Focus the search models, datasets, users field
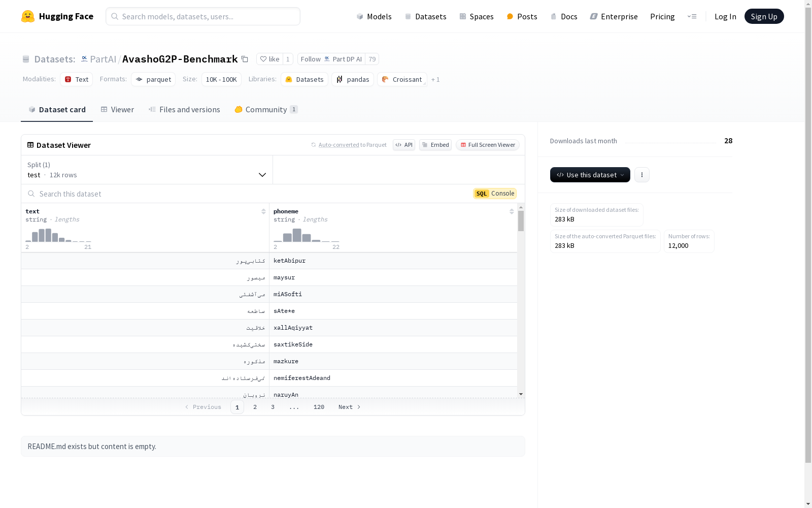812x508 pixels. (x=203, y=16)
